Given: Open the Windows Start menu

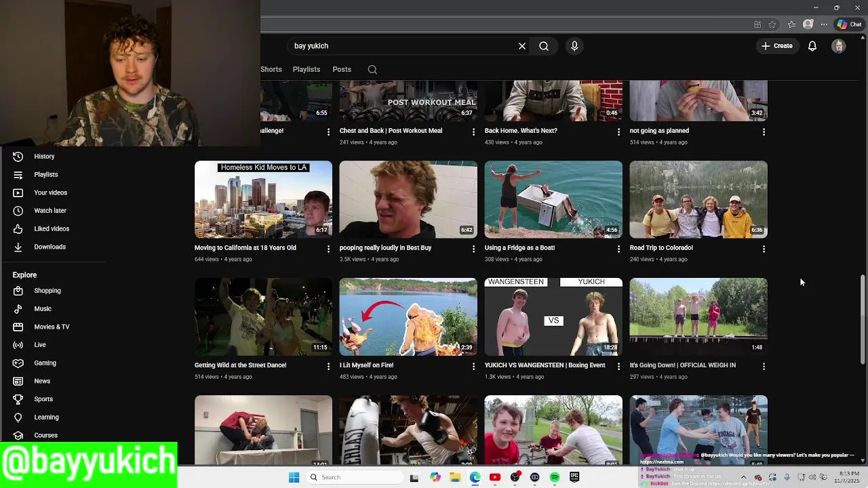Looking at the screenshot, I should [294, 477].
